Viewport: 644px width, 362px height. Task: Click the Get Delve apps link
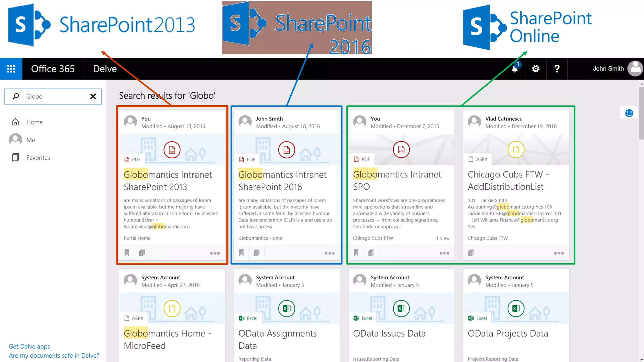(x=29, y=346)
